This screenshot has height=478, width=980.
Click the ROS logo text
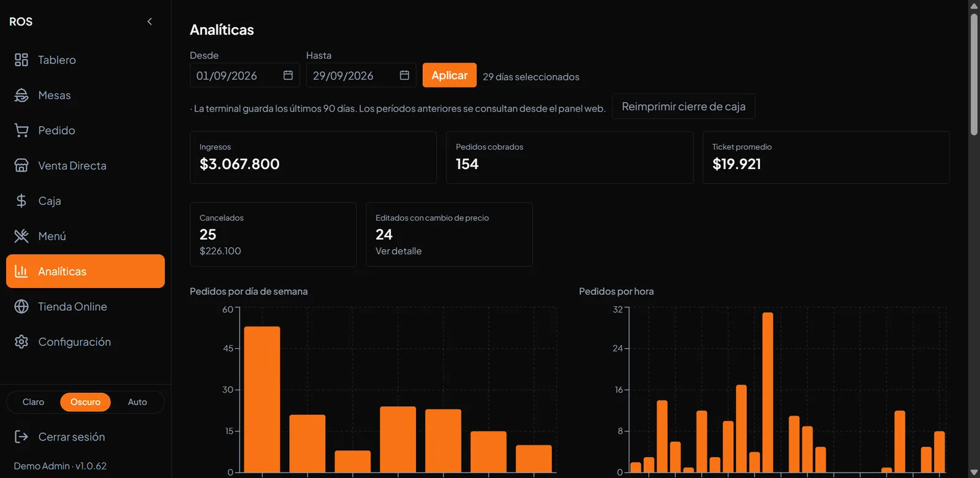21,21
